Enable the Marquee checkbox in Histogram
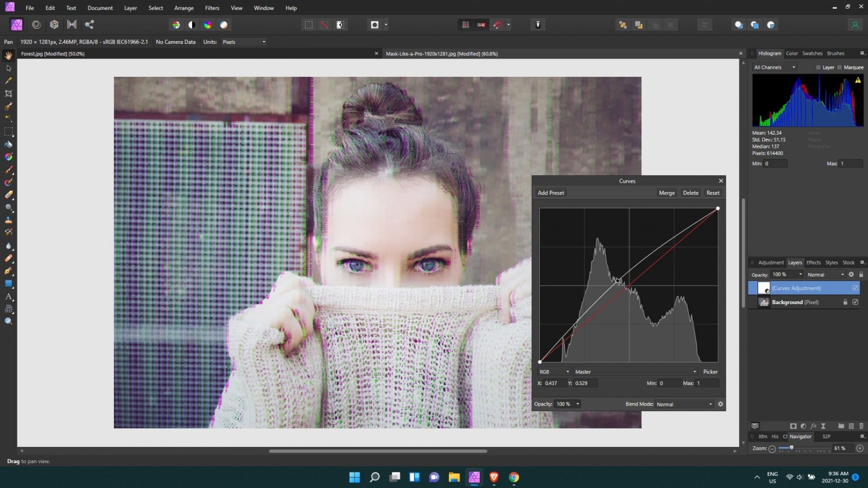The height and width of the screenshot is (488, 868). click(x=840, y=68)
